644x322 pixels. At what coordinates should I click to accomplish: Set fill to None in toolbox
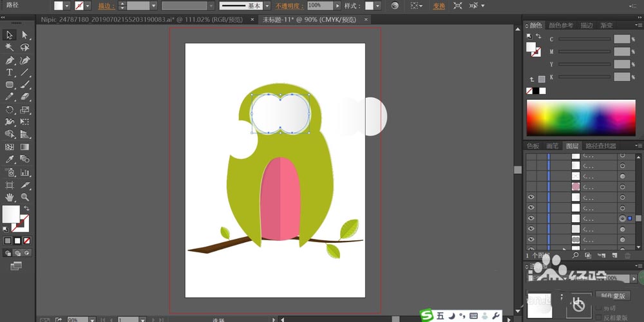coord(26,241)
